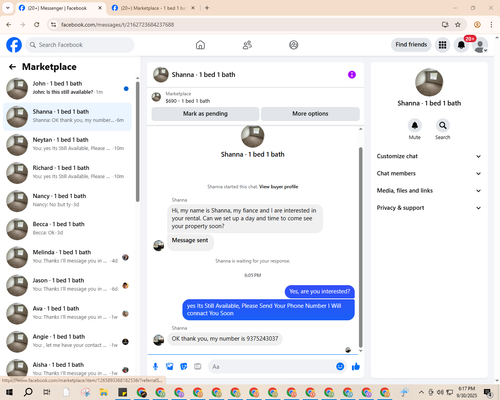Open Aisha - 1 bed 1 bath conversation
The width and height of the screenshot is (500, 400).
pyautogui.click(x=67, y=368)
